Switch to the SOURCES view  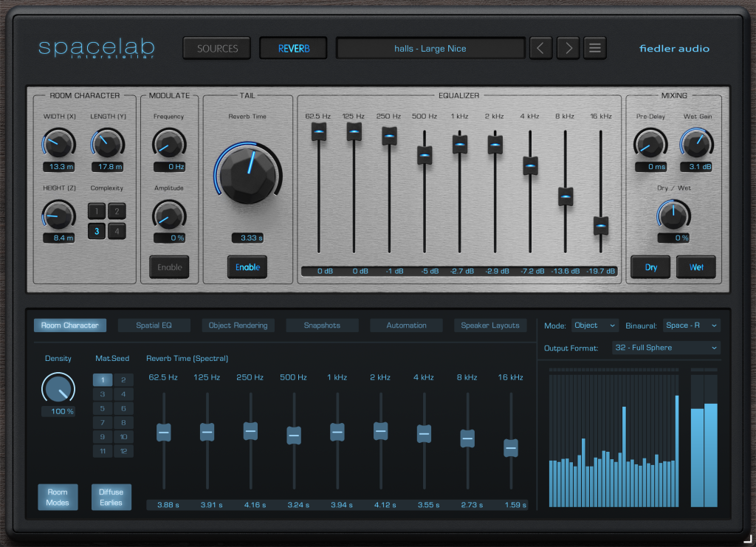216,47
